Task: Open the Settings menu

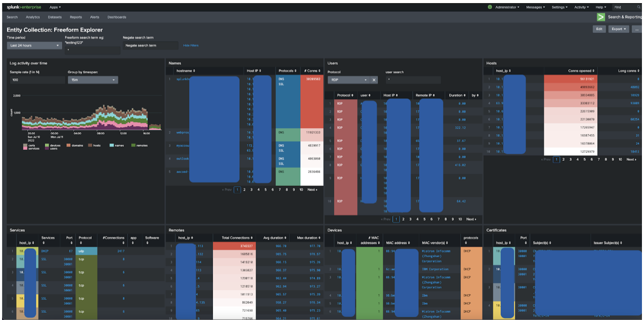Action: coord(559,7)
